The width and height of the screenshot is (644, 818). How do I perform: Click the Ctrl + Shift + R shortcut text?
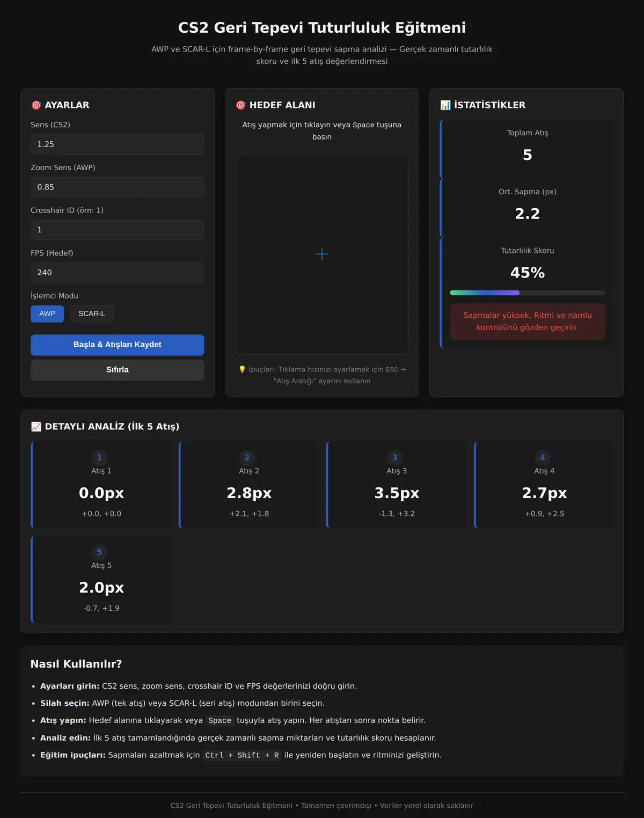(x=242, y=755)
